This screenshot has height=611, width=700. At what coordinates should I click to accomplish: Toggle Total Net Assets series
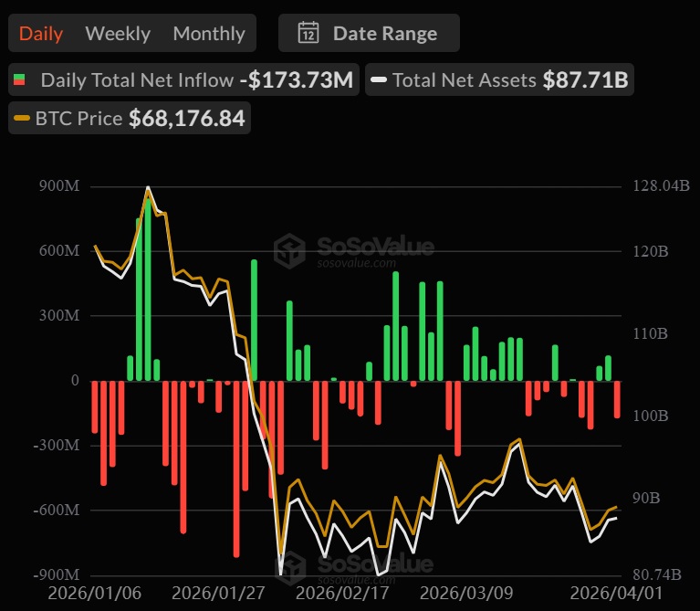click(x=499, y=80)
